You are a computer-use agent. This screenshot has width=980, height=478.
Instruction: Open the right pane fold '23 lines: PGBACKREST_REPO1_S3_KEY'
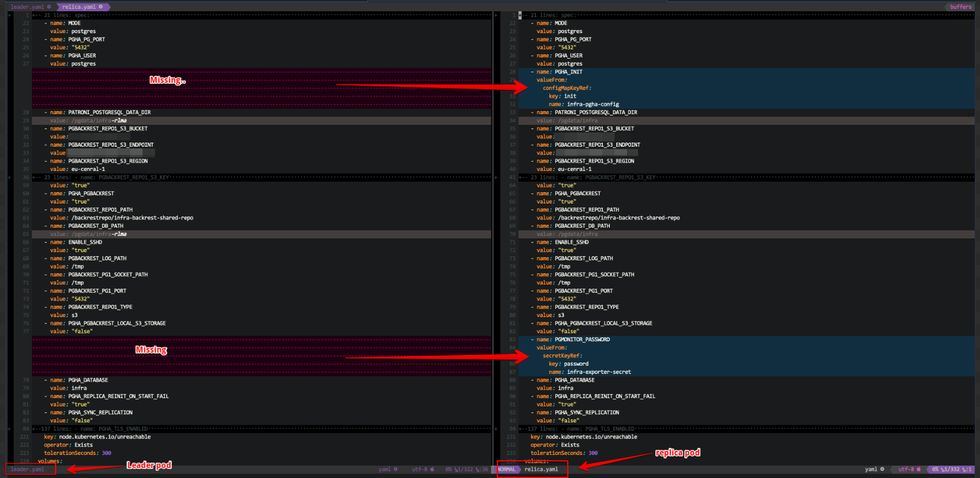(x=746, y=177)
